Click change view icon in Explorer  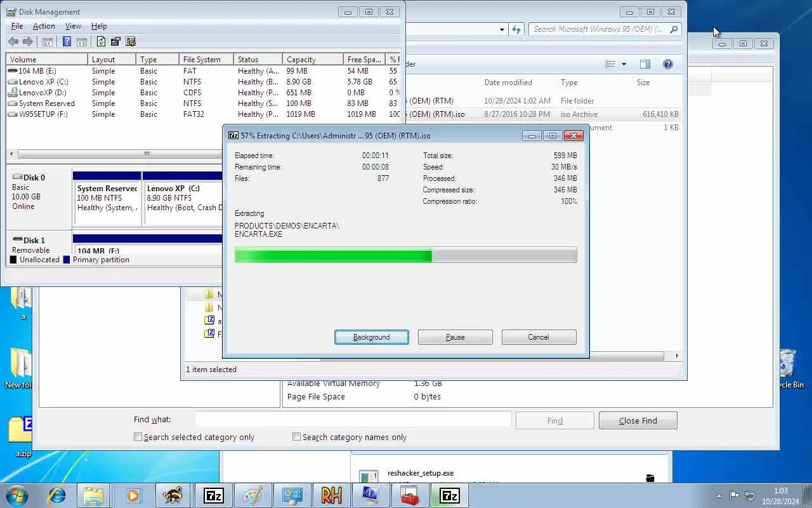click(610, 64)
